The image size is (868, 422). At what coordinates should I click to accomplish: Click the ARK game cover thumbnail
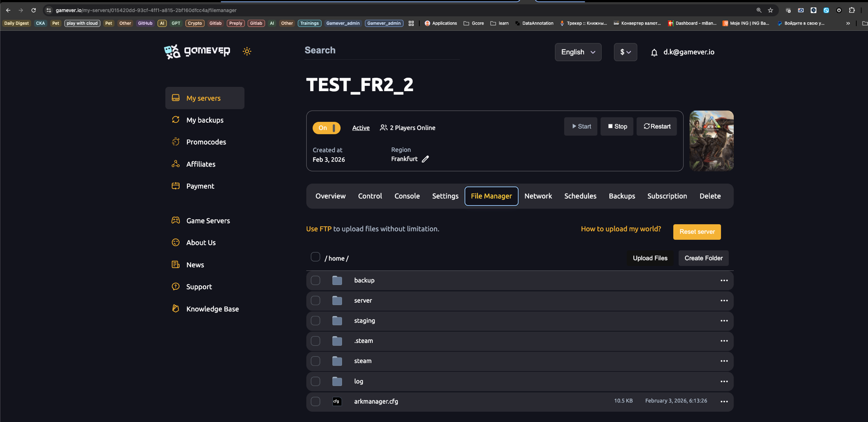coord(712,141)
